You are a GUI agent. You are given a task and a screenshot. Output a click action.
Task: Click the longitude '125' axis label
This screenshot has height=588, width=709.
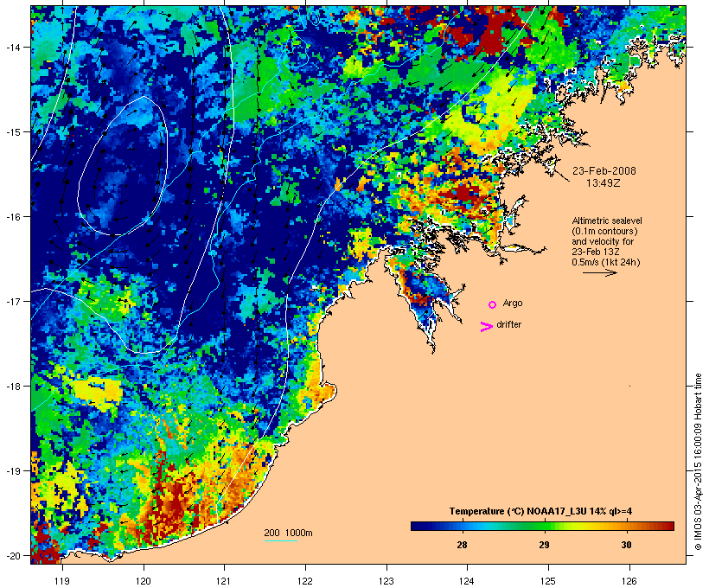coord(548,581)
